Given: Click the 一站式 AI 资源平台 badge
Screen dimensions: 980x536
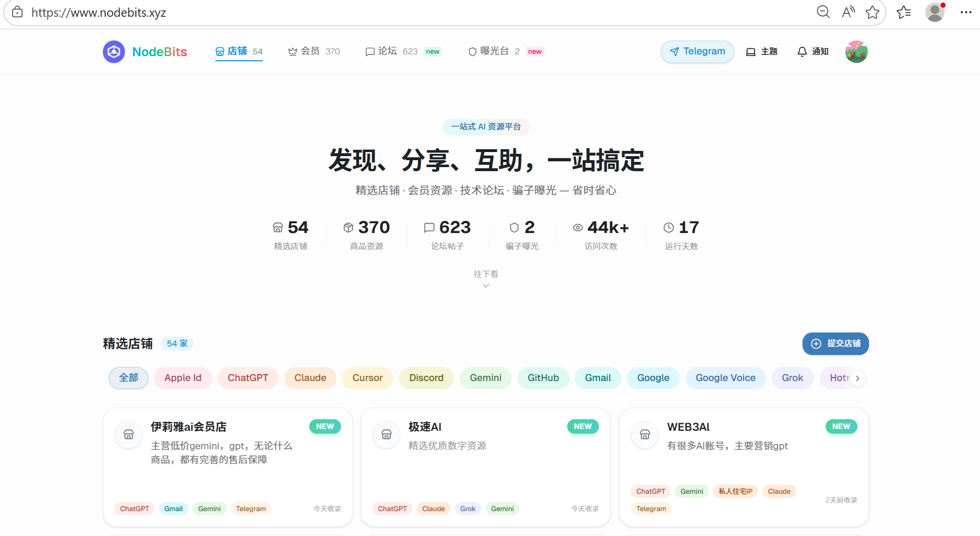Looking at the screenshot, I should pos(486,127).
